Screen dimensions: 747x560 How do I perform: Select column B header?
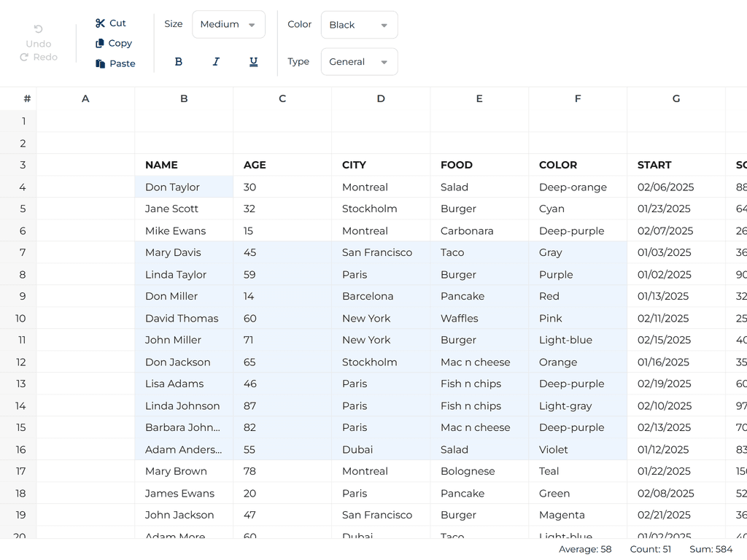click(x=183, y=98)
